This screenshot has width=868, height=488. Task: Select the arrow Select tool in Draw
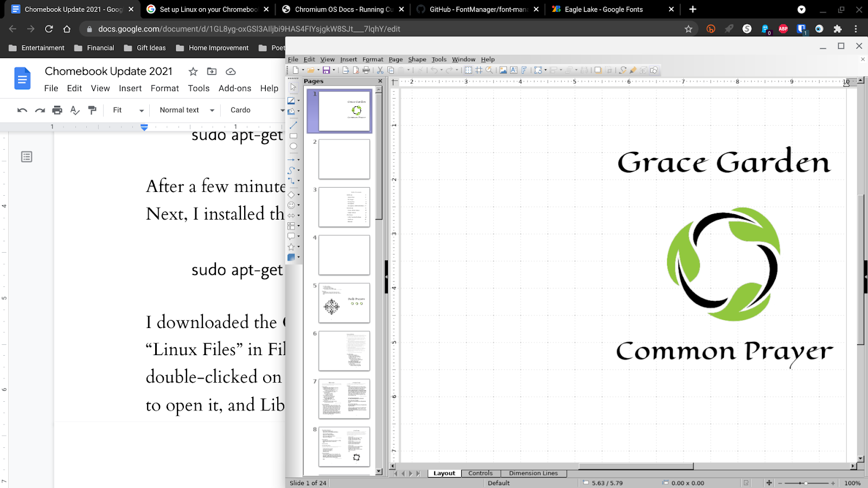293,87
